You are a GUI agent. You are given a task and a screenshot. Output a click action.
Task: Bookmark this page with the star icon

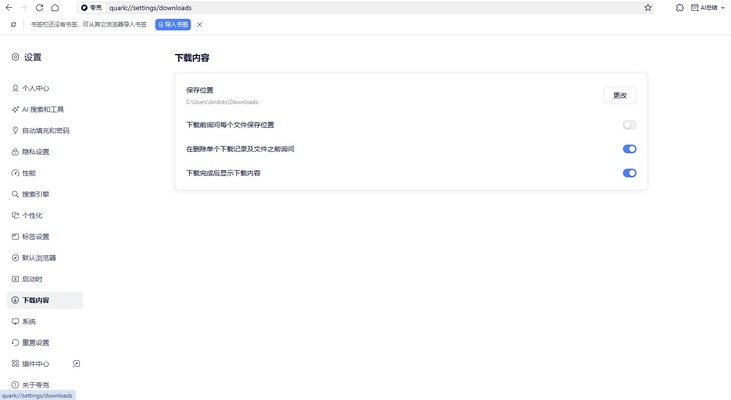tap(648, 7)
